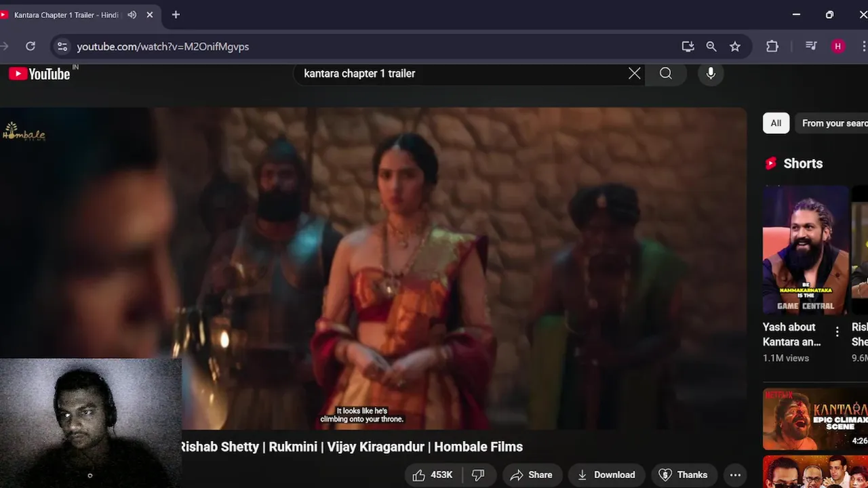
Task: Open the more actions three-dot menu below video
Action: (735, 475)
